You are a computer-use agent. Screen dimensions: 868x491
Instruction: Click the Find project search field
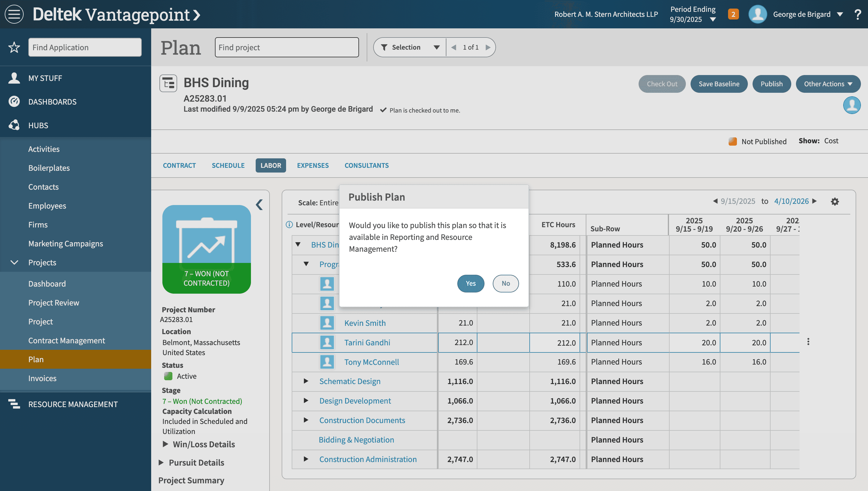(287, 47)
